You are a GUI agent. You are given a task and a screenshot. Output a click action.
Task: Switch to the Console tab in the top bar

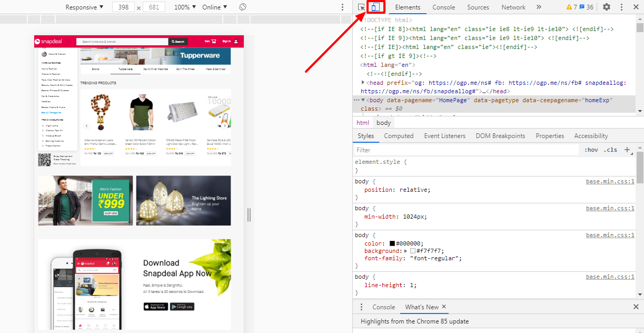pyautogui.click(x=444, y=7)
